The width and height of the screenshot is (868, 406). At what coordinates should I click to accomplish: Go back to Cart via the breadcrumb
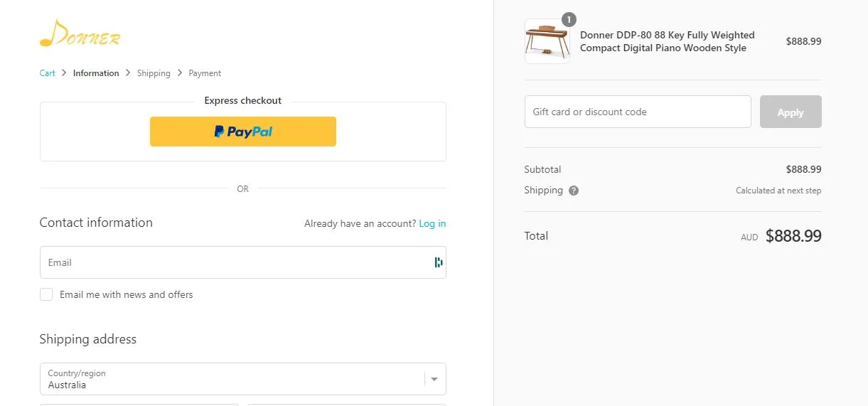pyautogui.click(x=47, y=73)
